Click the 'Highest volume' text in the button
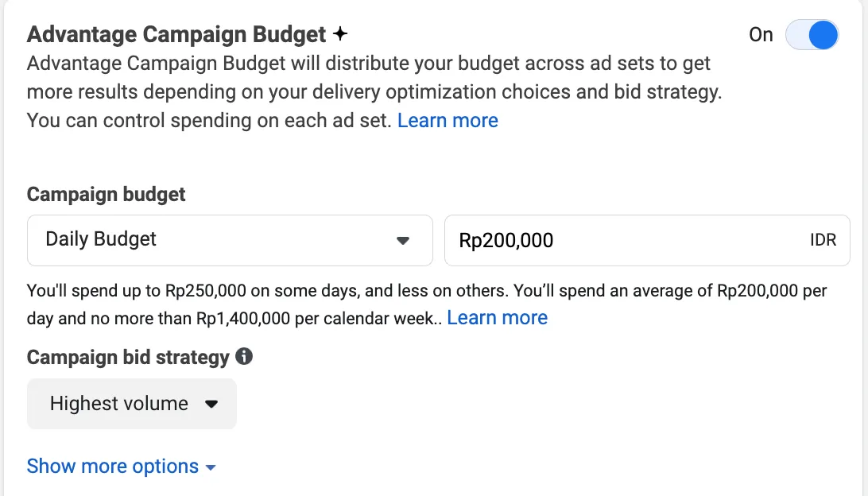The image size is (868, 496). click(x=119, y=403)
